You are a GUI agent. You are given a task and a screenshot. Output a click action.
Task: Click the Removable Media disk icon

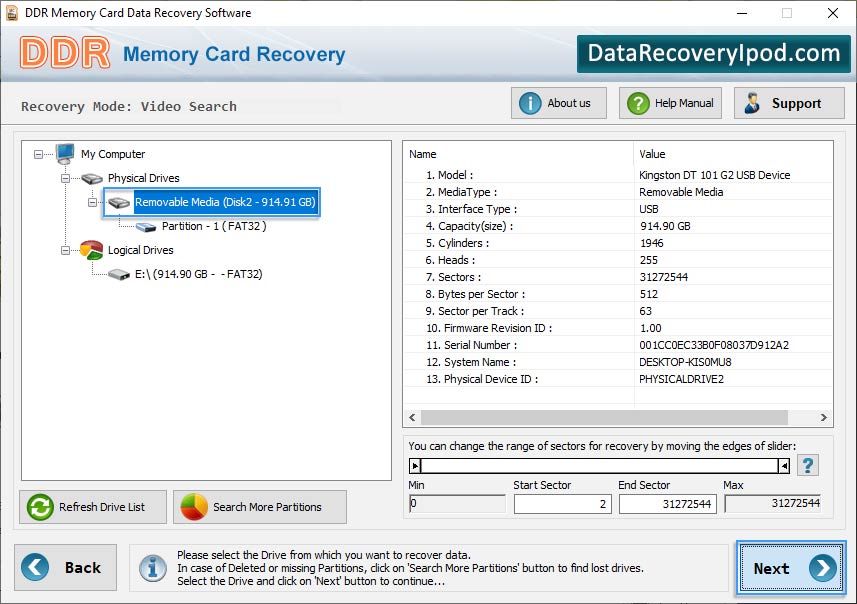coord(119,203)
